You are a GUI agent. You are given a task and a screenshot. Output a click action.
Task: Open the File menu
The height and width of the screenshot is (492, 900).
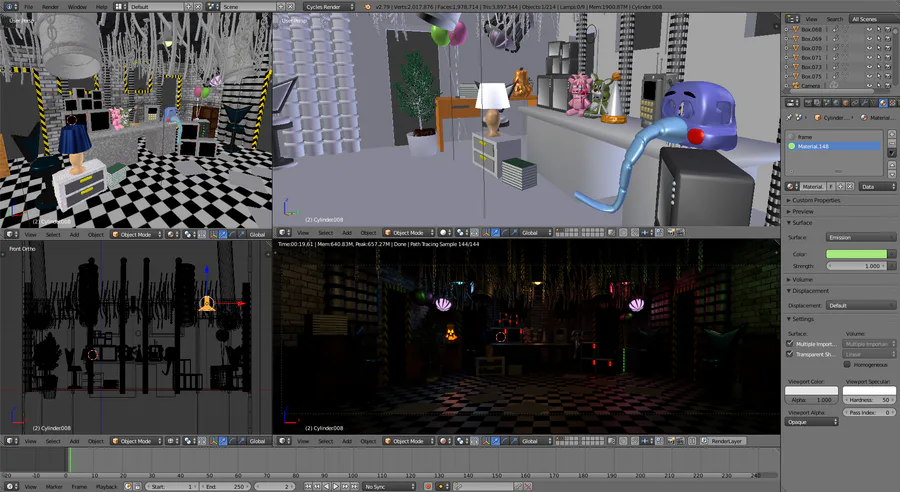(29, 7)
